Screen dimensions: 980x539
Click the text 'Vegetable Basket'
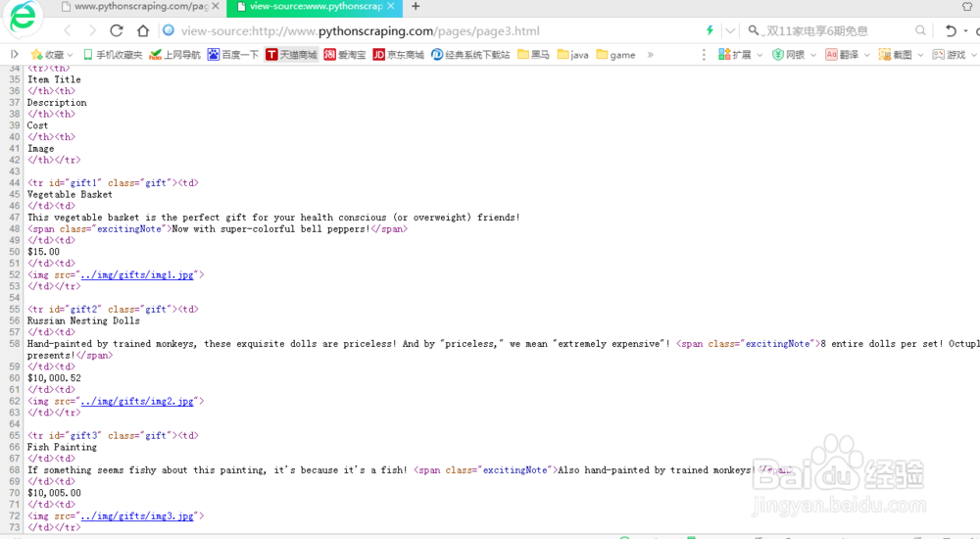click(x=70, y=194)
